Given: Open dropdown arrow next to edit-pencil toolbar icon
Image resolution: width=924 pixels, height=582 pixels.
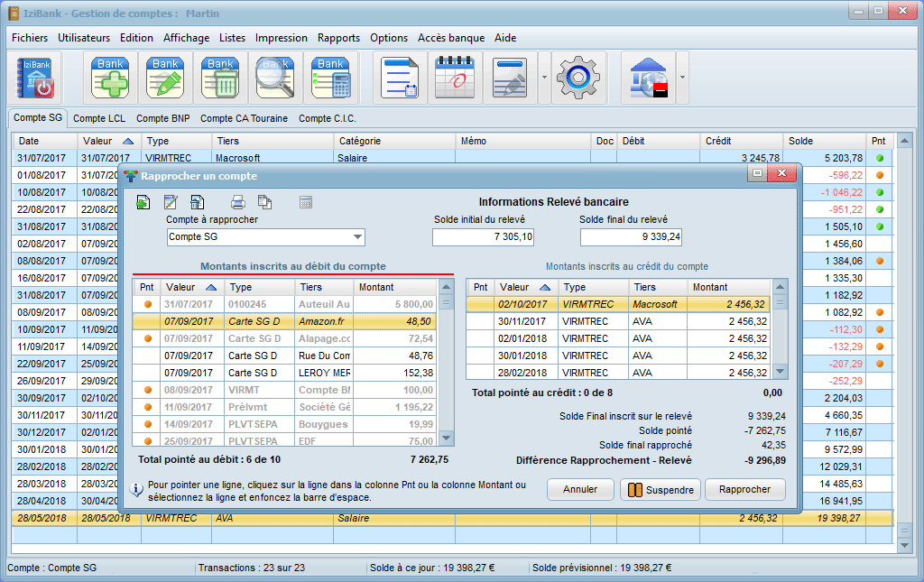Looking at the screenshot, I should coord(544,78).
